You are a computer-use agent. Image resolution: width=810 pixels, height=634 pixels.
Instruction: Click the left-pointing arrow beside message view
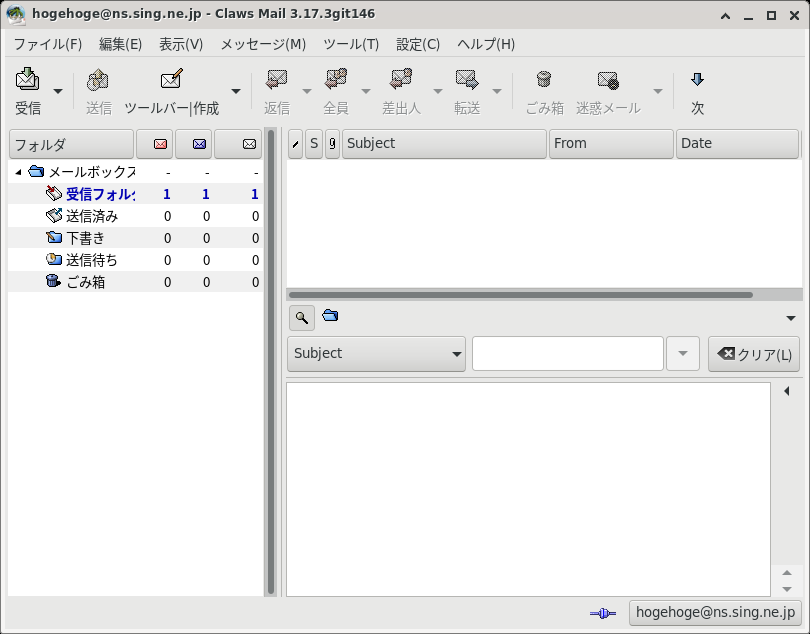coord(787,391)
